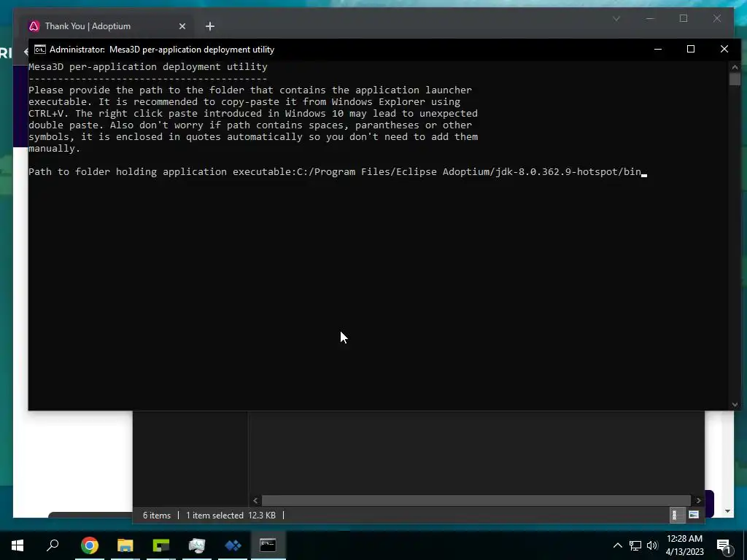Click the 'Mesa3D per-application deployment utility' heading line
Screen dimensions: 747x560
pyautogui.click(x=147, y=66)
